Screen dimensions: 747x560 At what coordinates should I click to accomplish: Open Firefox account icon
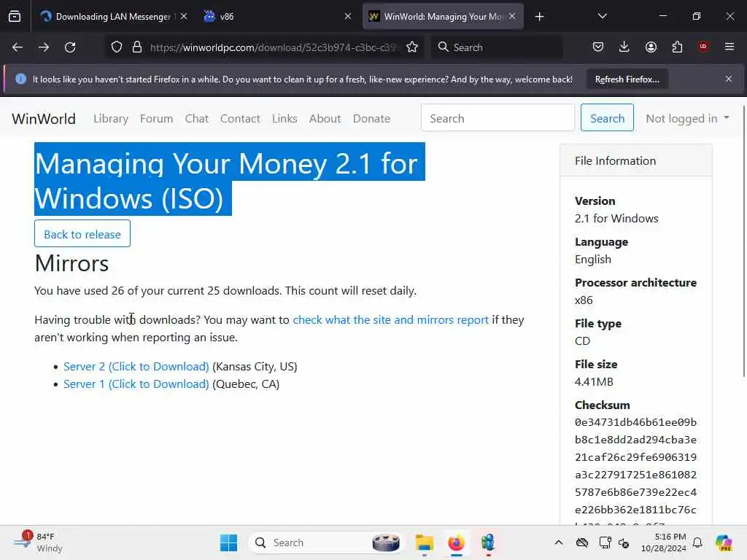[651, 47]
